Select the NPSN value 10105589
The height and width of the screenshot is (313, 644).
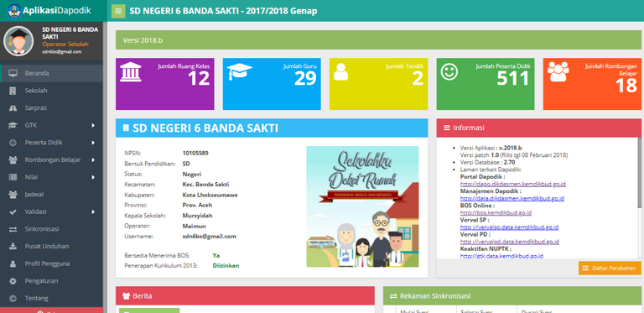(x=195, y=154)
